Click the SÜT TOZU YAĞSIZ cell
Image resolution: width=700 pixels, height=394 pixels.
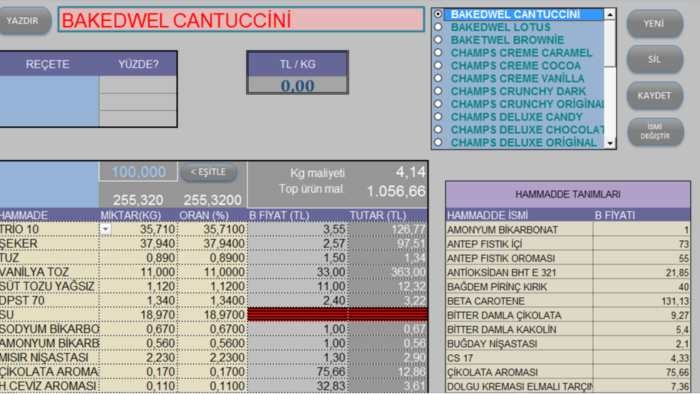coord(49,286)
